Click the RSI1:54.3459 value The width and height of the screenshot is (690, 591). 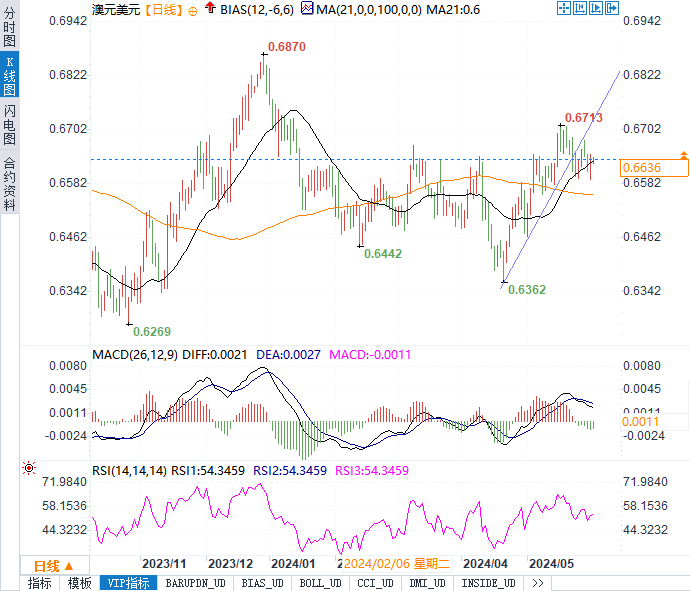tap(208, 470)
